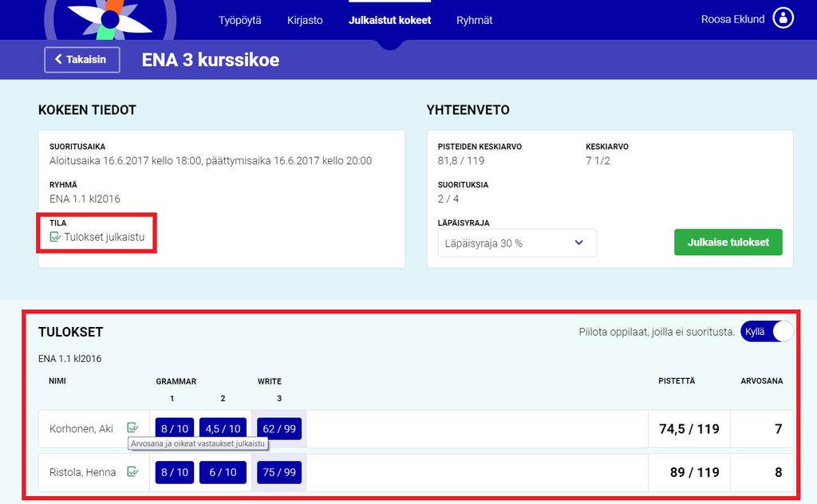Click average points 81,8 / 119

[461, 161]
